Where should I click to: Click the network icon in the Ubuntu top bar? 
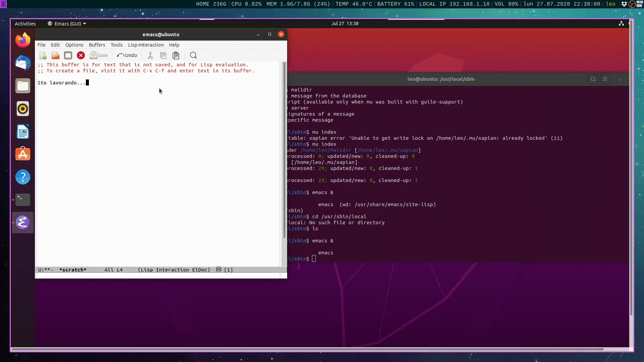621,23
